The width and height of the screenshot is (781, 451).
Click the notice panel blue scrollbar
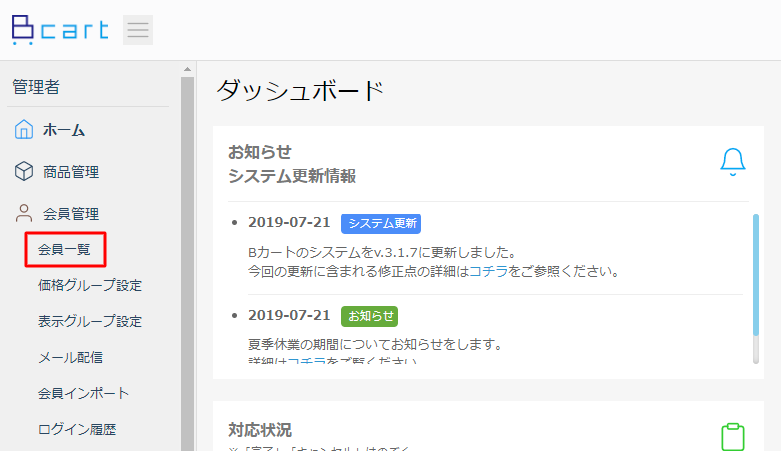pos(756,275)
